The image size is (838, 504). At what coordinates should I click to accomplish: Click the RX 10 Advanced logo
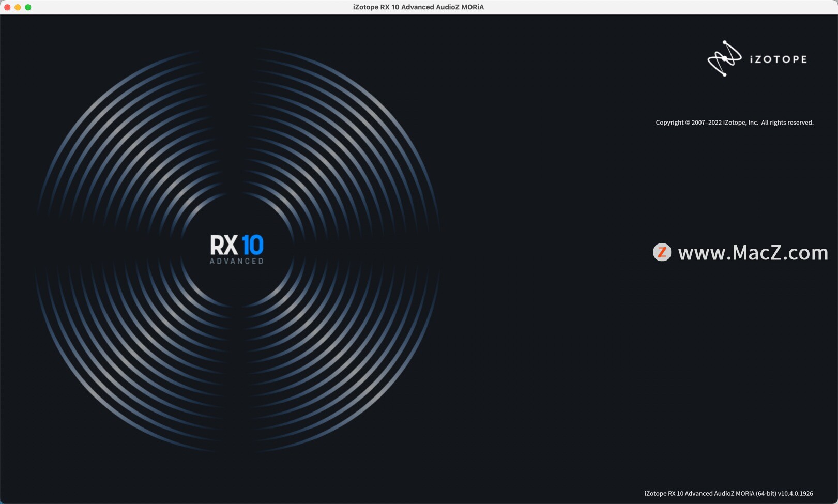coord(237,250)
